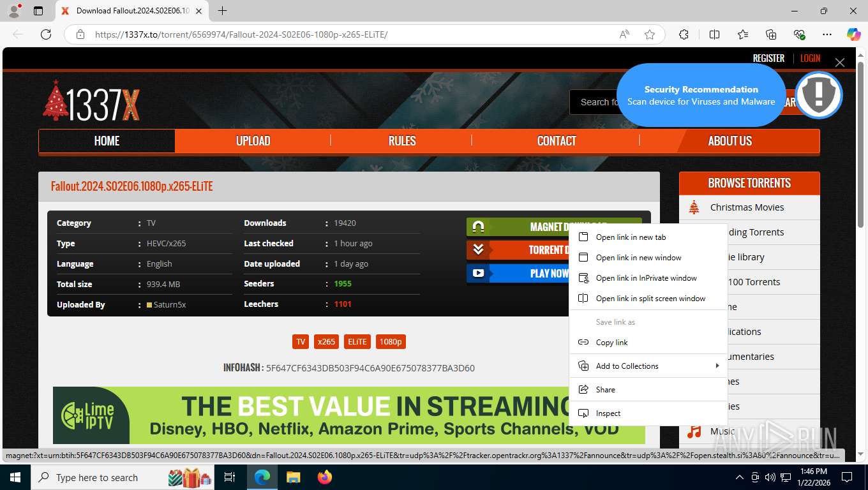Open browser Extensions puzzle icon
Image resolution: width=868 pixels, height=490 pixels.
point(684,34)
